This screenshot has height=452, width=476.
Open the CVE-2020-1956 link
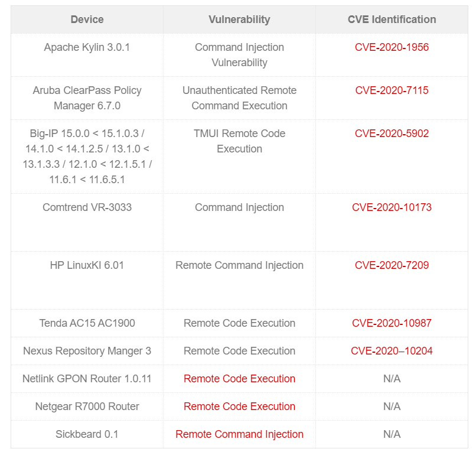[x=392, y=47]
